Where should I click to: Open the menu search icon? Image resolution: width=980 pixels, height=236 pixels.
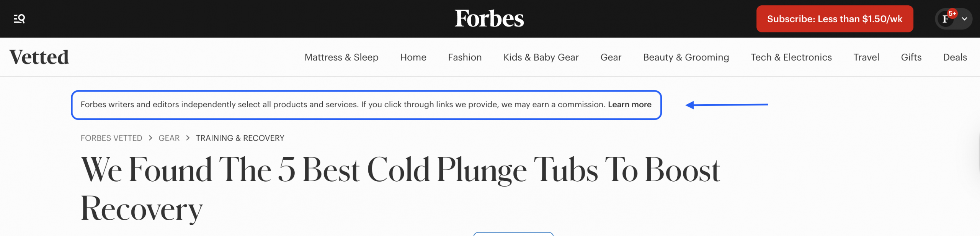[20, 19]
